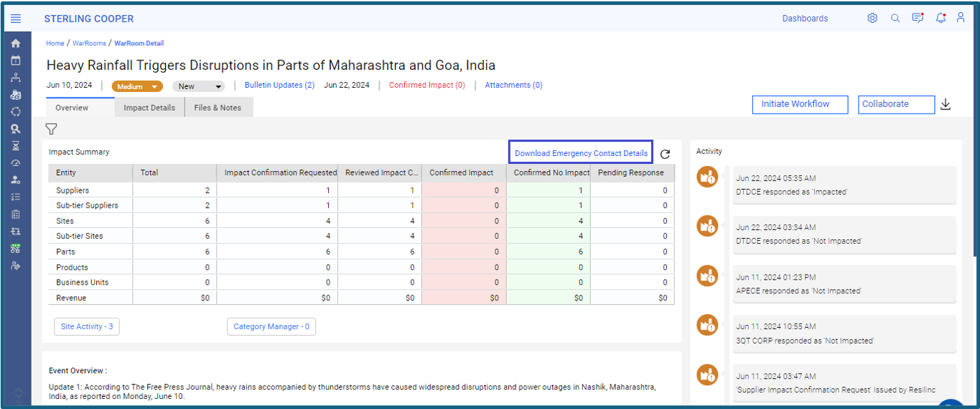Open the checklist icon in sidebar
980x409 pixels.
16,197
